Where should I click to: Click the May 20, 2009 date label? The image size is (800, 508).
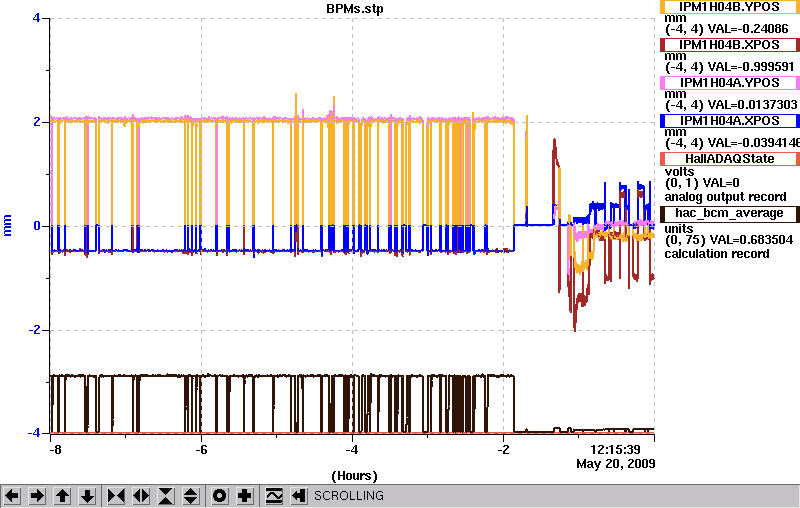pos(616,464)
